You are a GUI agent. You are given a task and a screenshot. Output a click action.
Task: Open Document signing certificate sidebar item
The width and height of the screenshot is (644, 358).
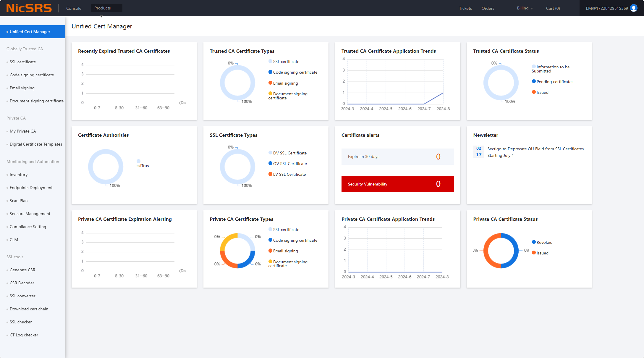pos(37,101)
